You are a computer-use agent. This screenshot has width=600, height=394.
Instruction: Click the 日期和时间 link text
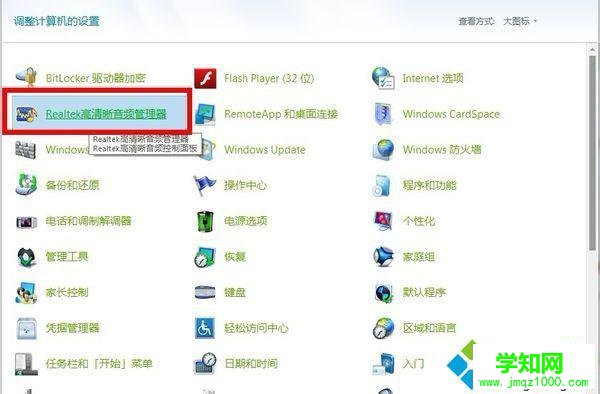(x=251, y=363)
